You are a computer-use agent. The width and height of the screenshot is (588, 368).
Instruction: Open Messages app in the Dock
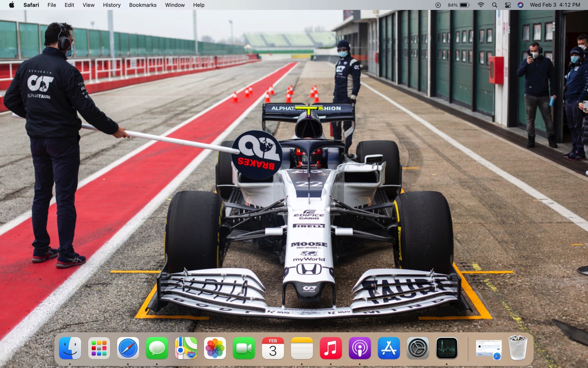point(157,348)
